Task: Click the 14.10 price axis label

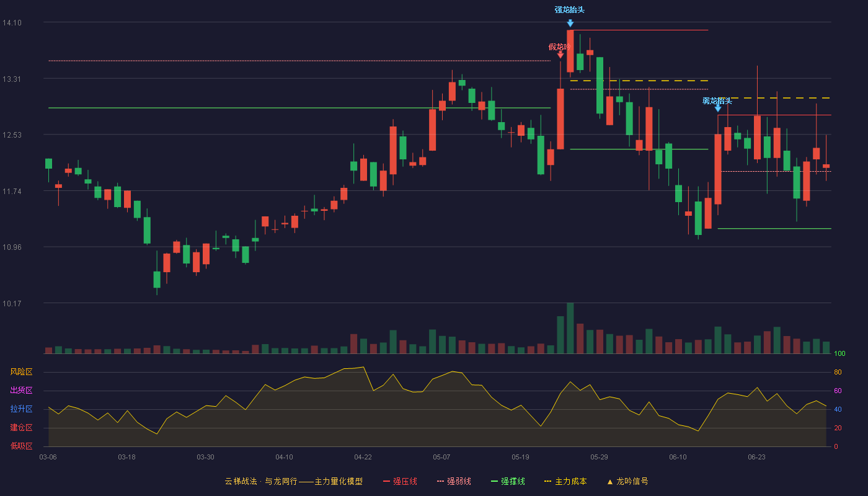Action: [12, 23]
